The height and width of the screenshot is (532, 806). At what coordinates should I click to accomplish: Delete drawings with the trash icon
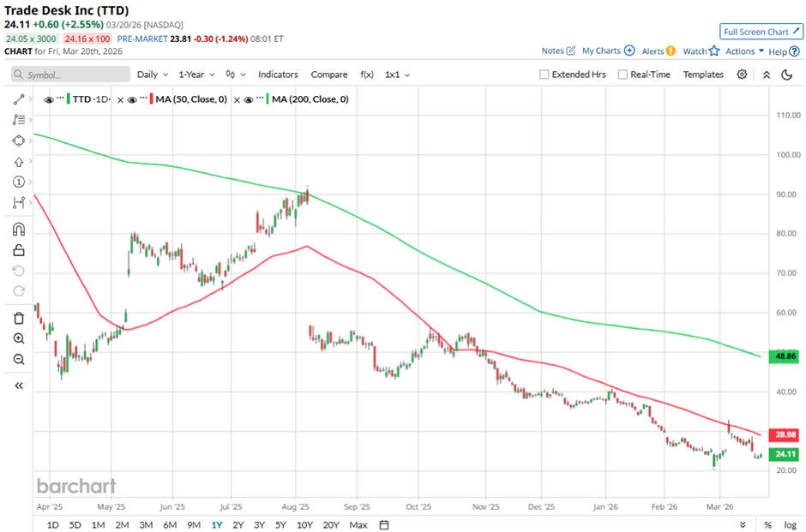19,318
